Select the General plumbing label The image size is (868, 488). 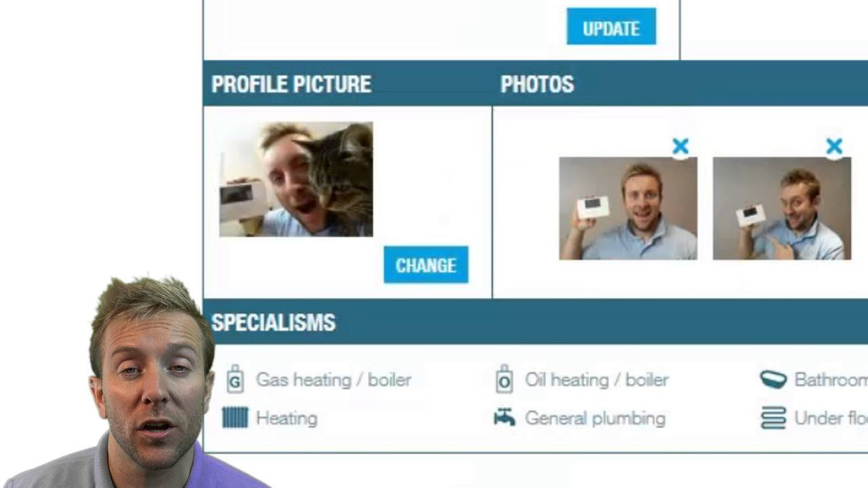[x=595, y=418]
